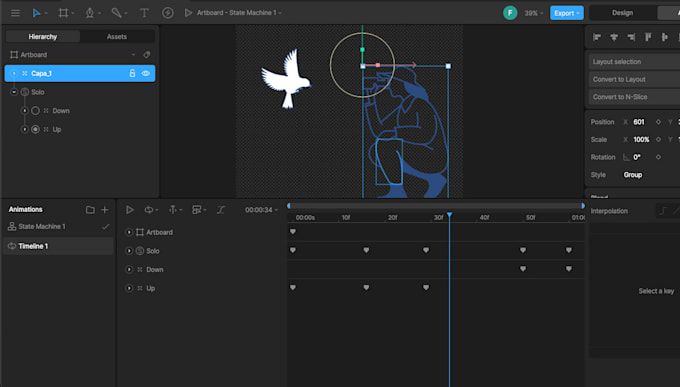Align selection vertical centers
This screenshot has width=680, height=387.
[x=665, y=37]
